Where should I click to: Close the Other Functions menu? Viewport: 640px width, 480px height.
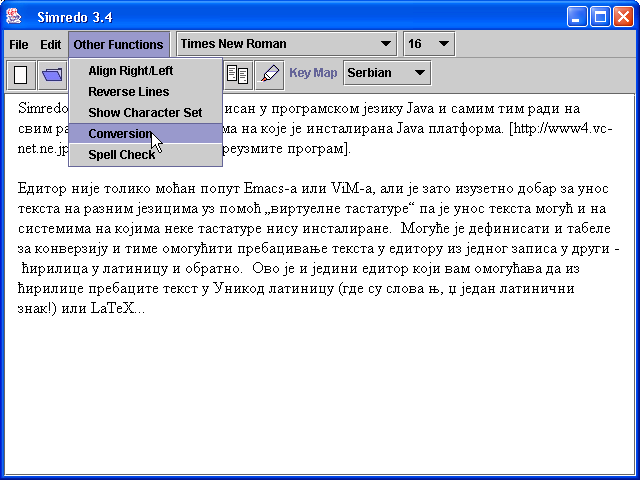pos(118,45)
